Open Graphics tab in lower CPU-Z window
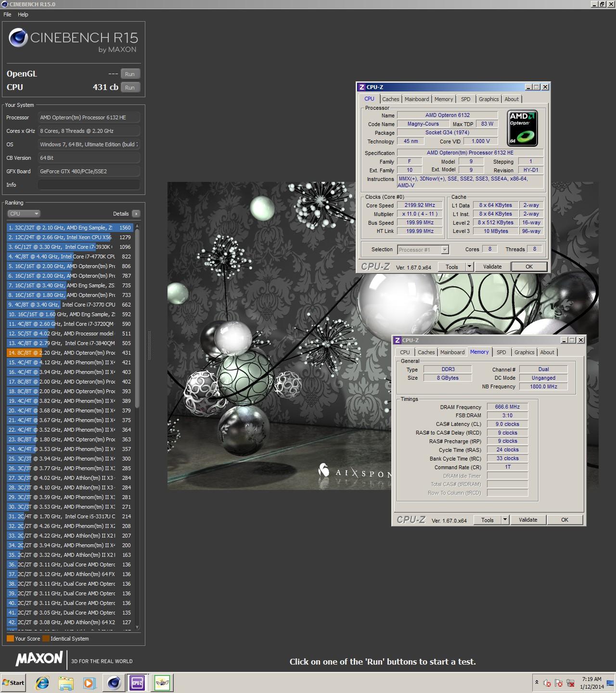The width and height of the screenshot is (616, 693). [x=525, y=352]
